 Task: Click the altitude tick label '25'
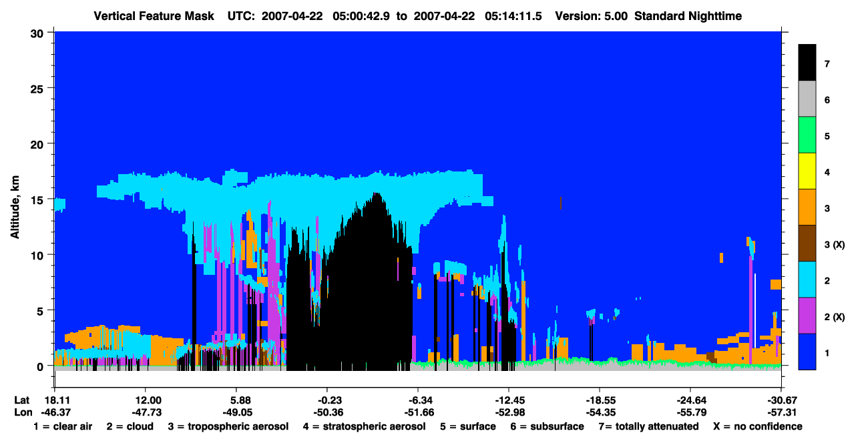pos(39,88)
